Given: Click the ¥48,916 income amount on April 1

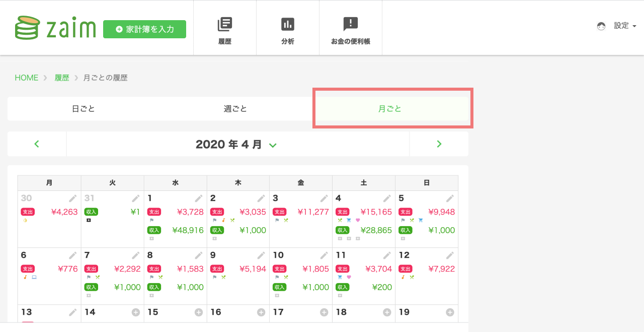Looking at the screenshot, I should tap(188, 230).
